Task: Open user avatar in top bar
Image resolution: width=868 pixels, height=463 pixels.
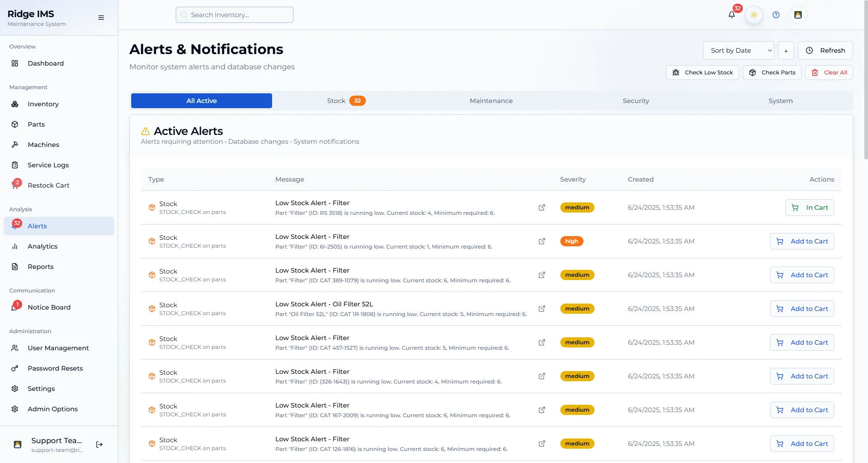Action: tap(798, 15)
